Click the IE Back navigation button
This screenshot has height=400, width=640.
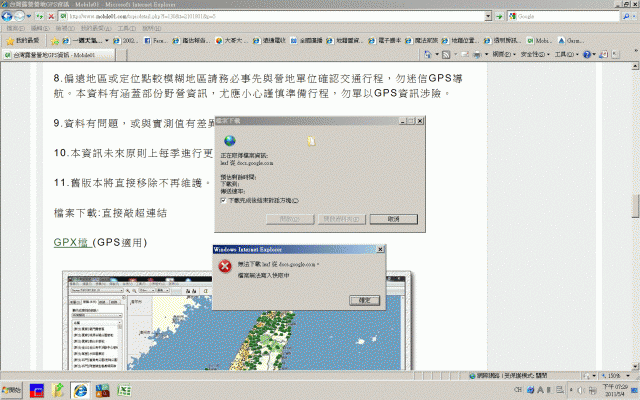pos(7,16)
